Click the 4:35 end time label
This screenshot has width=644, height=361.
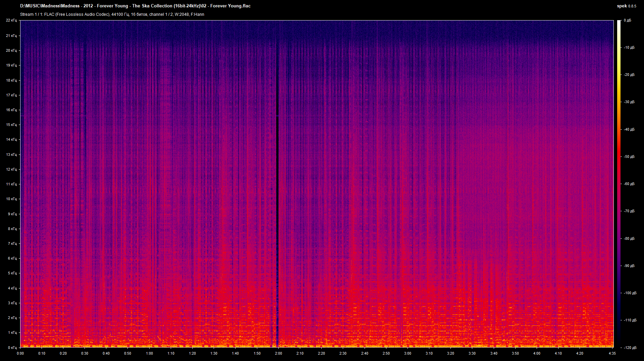(612, 353)
